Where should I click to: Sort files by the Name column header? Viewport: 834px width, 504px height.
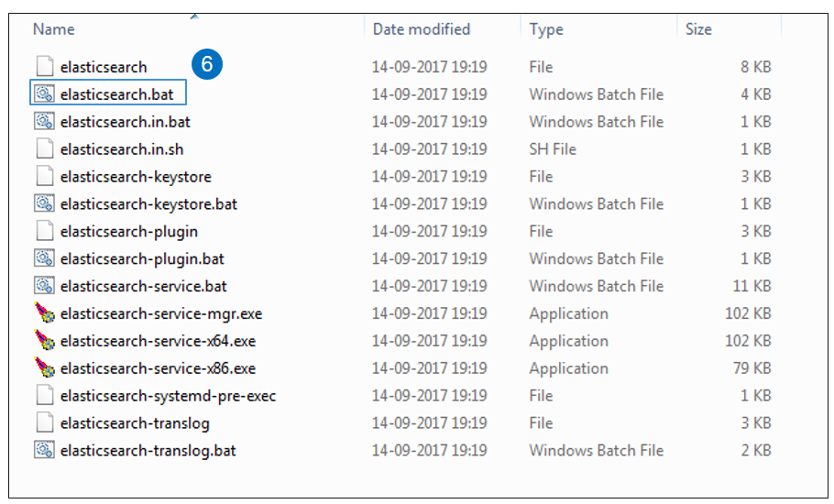point(53,29)
